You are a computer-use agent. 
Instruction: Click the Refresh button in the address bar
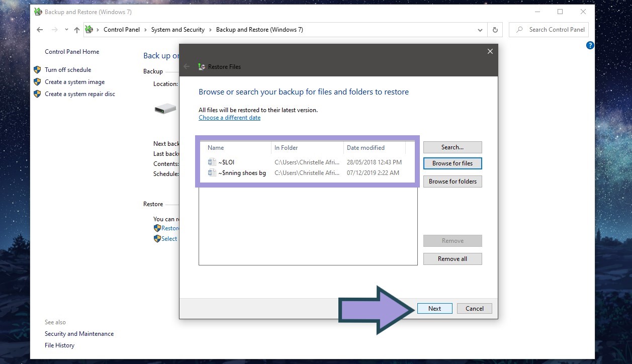[495, 30]
